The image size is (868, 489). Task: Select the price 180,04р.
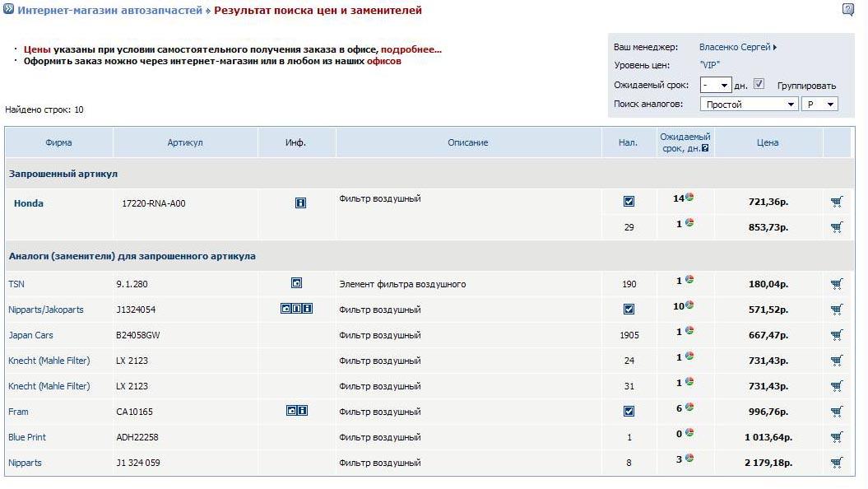(x=768, y=284)
